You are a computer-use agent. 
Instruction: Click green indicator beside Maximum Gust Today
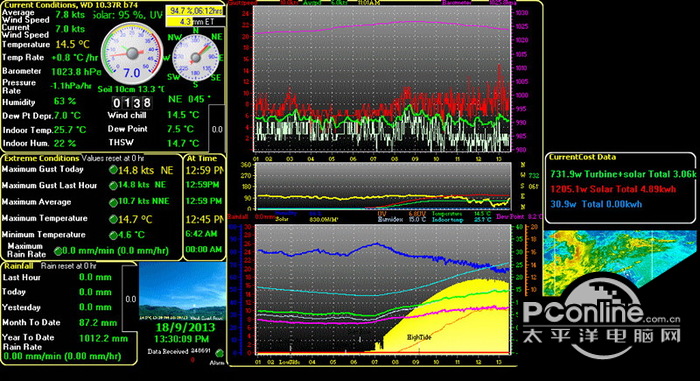(x=113, y=170)
